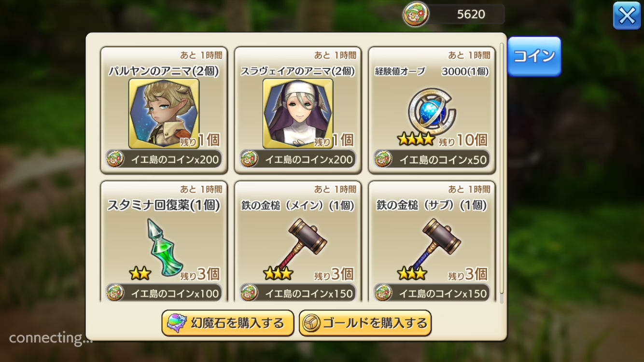Buy 鉄の金槌（サブ） for 150 coins
The height and width of the screenshot is (362, 644).
pos(432,293)
